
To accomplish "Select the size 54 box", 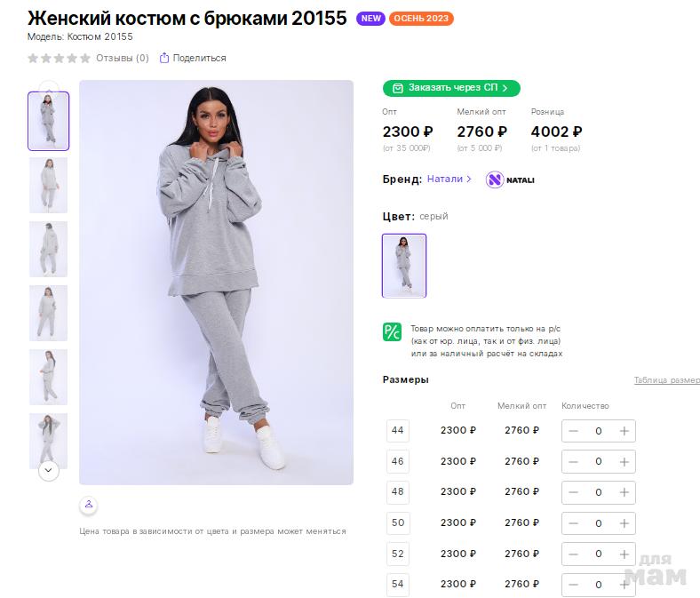I will click(397, 585).
